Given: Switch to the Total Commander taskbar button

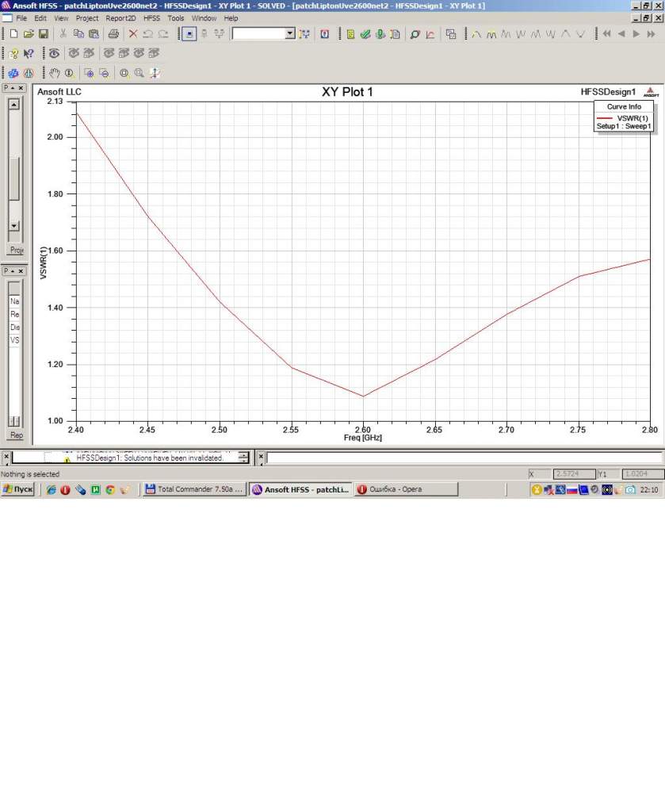Looking at the screenshot, I should click(x=193, y=489).
